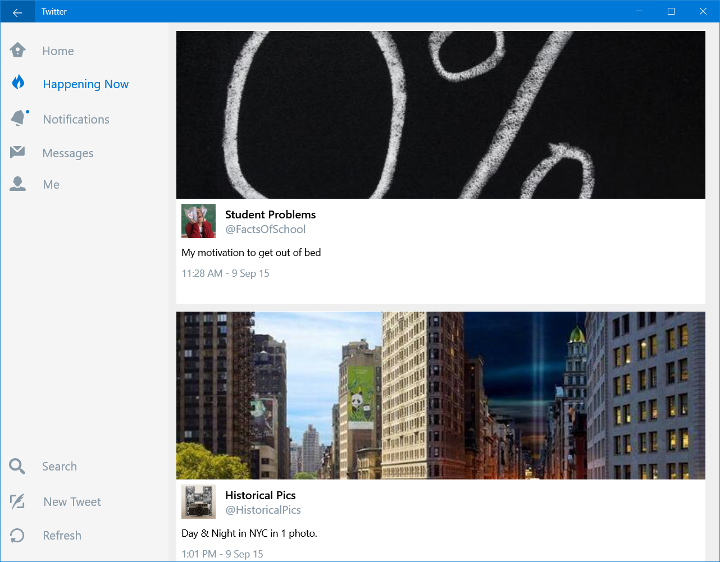Select the Notifications menu label

pyautogui.click(x=76, y=119)
